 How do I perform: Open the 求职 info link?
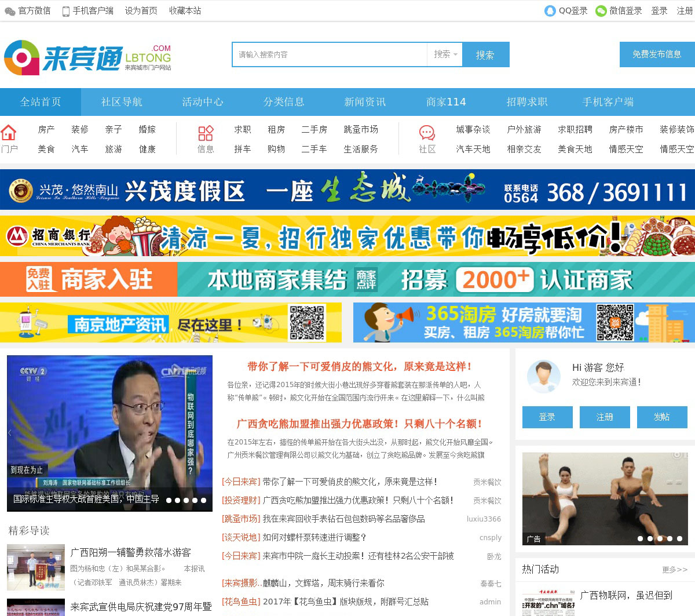pos(243,129)
